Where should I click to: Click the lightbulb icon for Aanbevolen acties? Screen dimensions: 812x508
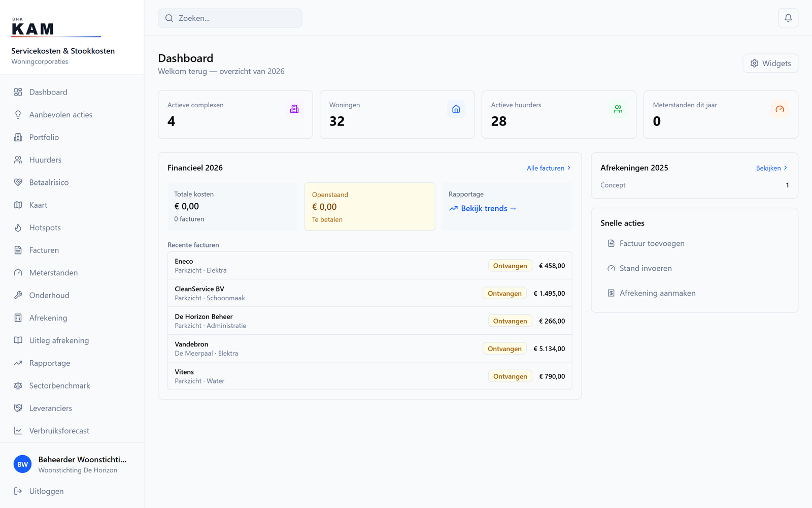tap(18, 115)
